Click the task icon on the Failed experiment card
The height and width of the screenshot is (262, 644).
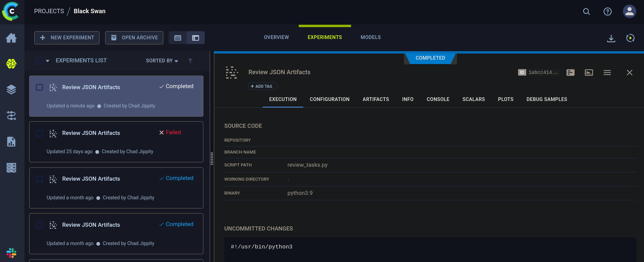point(53,133)
